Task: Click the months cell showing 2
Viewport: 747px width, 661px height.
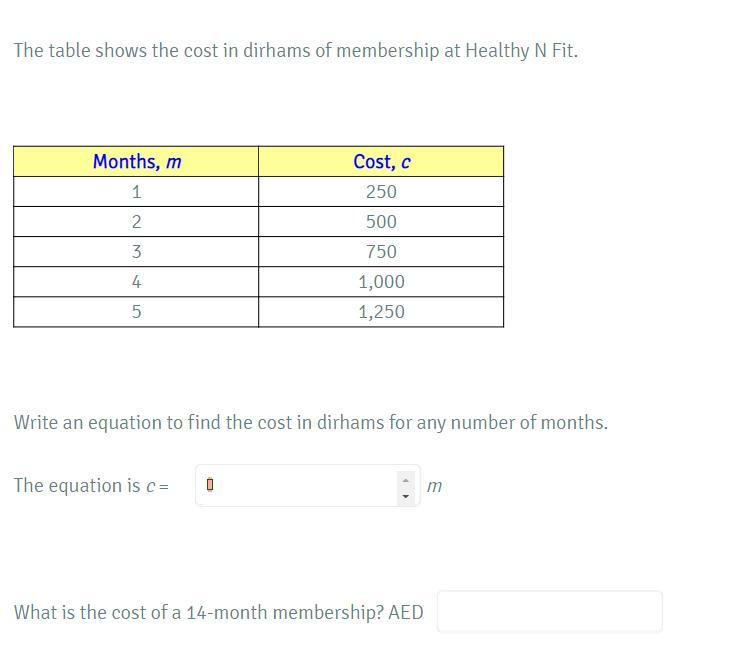Action: 136,222
